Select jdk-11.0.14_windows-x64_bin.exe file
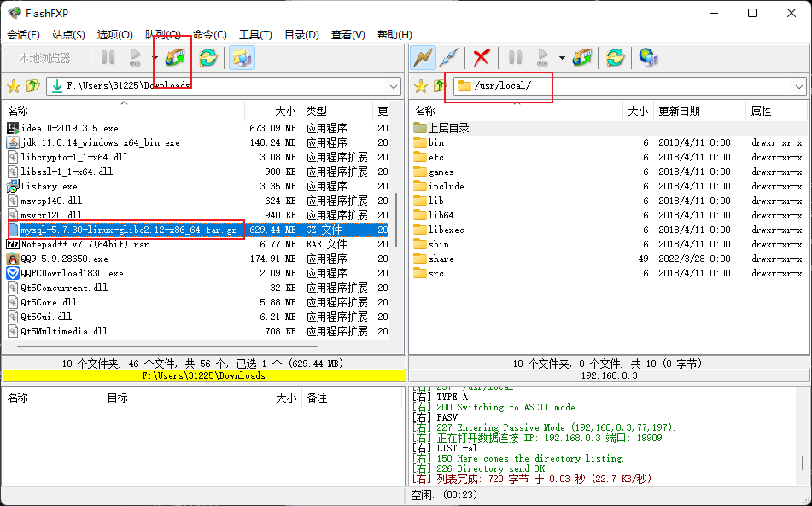This screenshot has width=812, height=506. [x=101, y=142]
